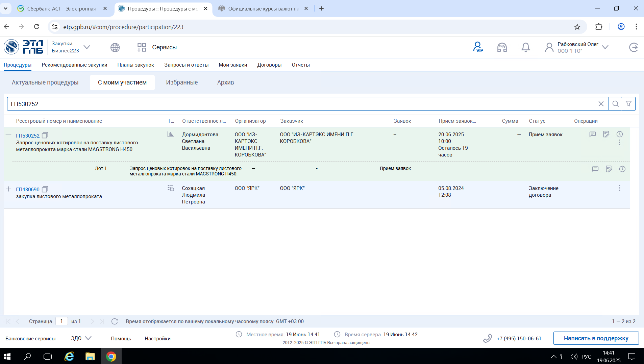644x364 pixels.
Task: Open the ГП430690 procedure link
Action: coord(28,189)
